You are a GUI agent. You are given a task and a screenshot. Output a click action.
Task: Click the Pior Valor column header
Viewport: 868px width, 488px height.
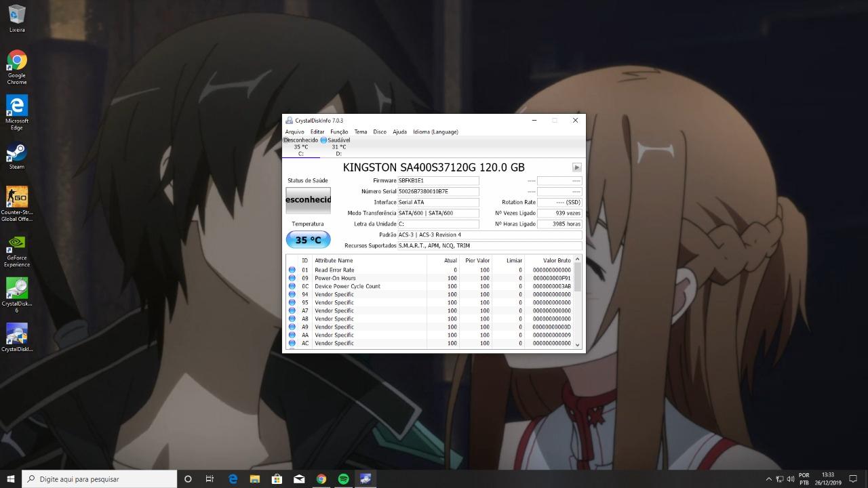[x=475, y=260]
